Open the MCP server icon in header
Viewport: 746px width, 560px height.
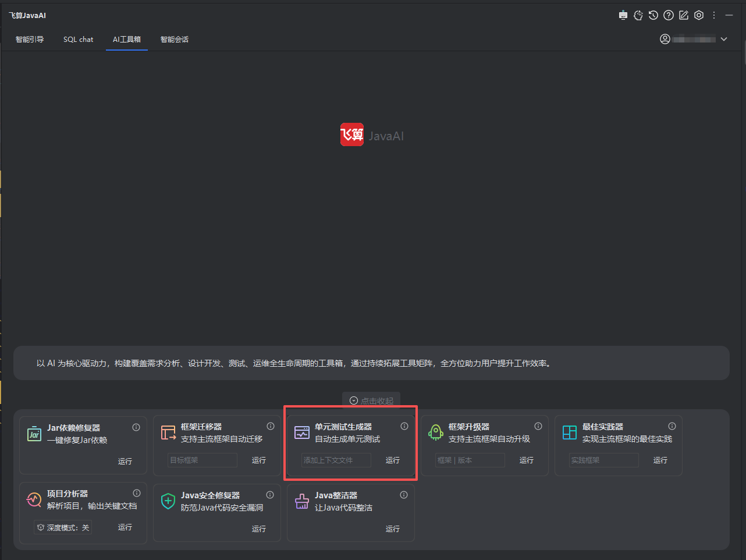[x=623, y=15]
